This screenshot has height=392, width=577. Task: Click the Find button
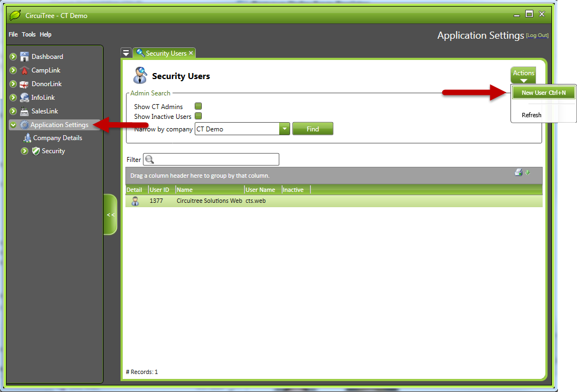[312, 129]
